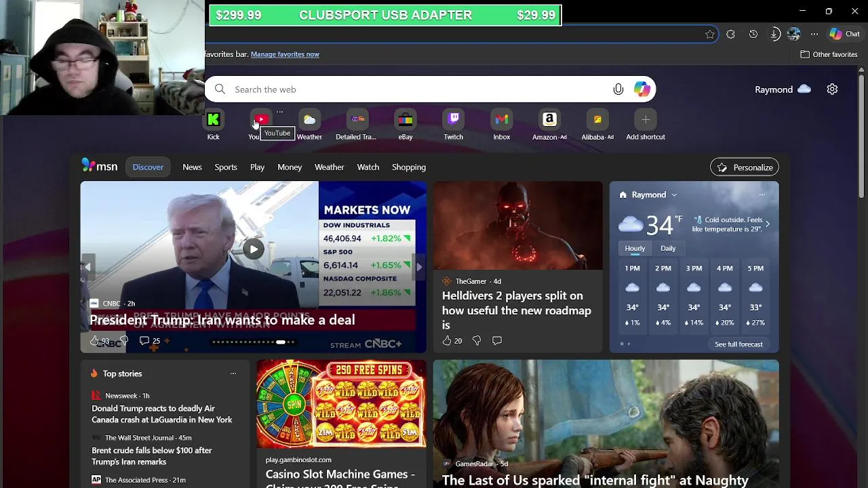Open the casino slot machine ad image
868x488 pixels.
click(341, 403)
